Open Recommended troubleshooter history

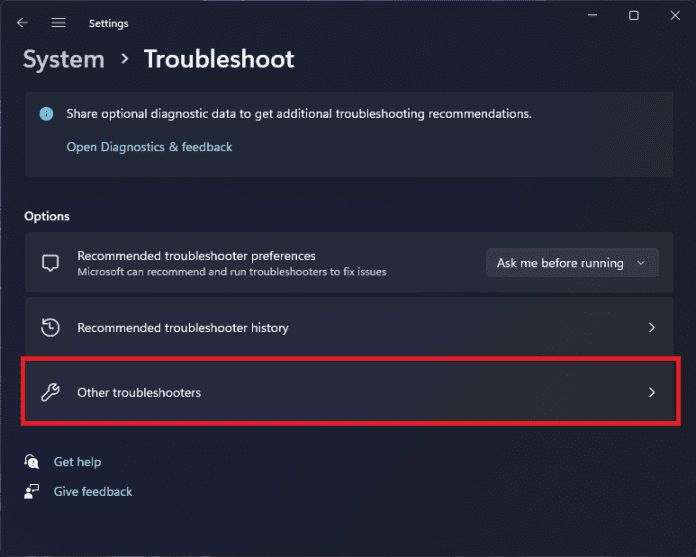pos(183,327)
